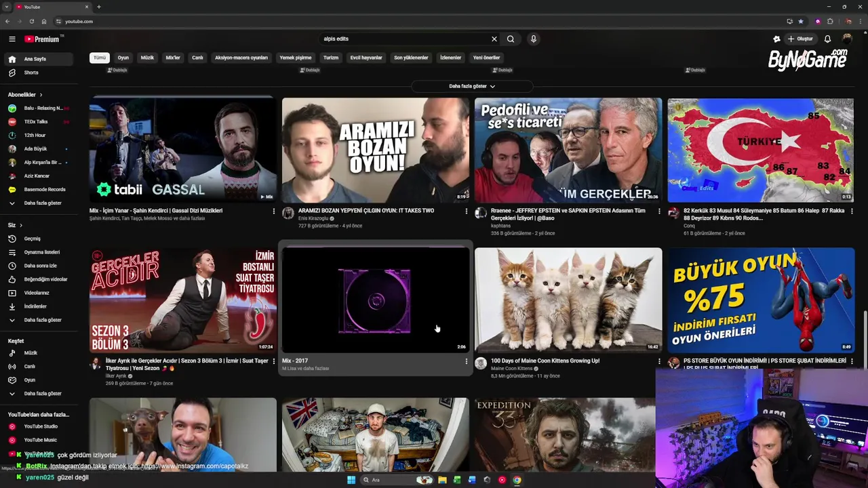This screenshot has height=488, width=868.
Task: Select the Oyun filter chip
Action: coord(123,58)
